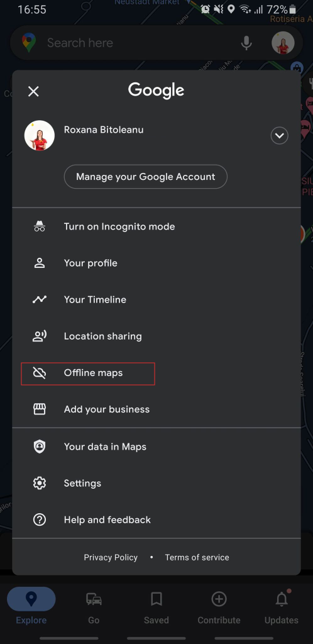Click the crossed-out cloud offline icon
This screenshot has width=313, height=644.
tap(40, 373)
